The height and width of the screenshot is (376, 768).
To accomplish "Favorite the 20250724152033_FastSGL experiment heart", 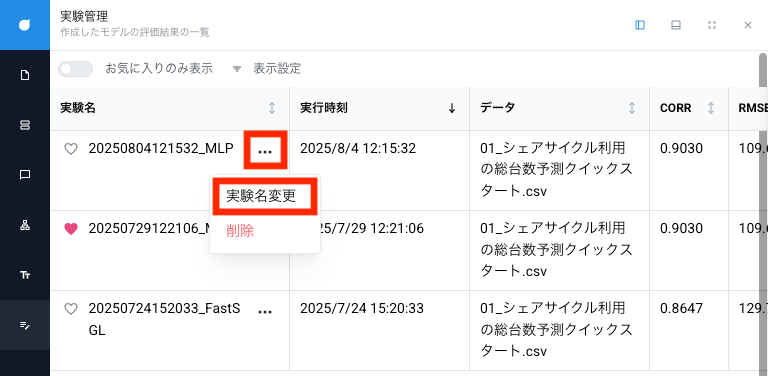I will [72, 309].
